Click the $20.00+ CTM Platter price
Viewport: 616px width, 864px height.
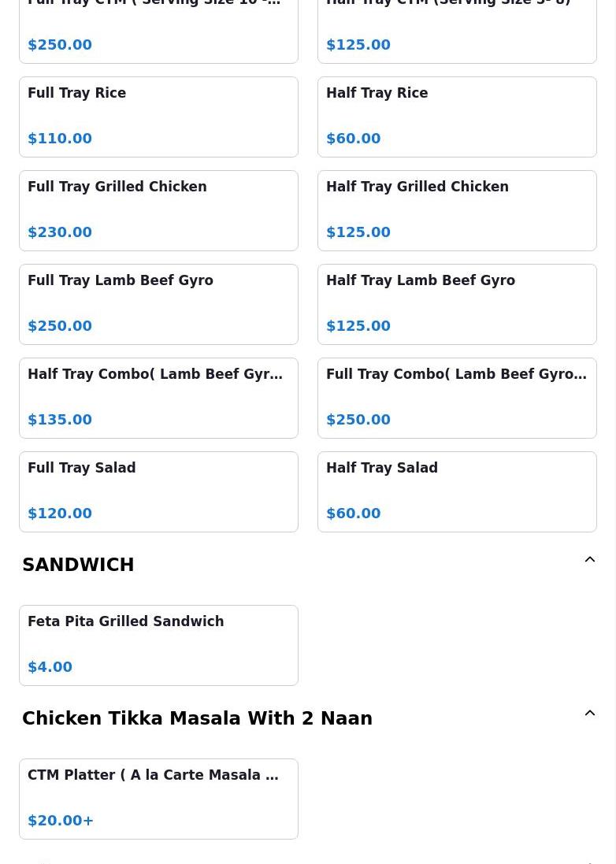click(x=61, y=820)
